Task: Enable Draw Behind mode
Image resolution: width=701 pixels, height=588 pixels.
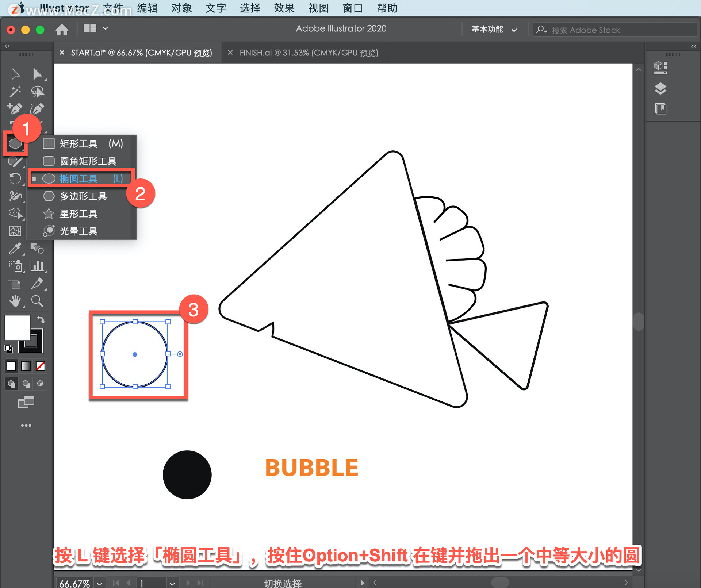Action: click(x=26, y=384)
